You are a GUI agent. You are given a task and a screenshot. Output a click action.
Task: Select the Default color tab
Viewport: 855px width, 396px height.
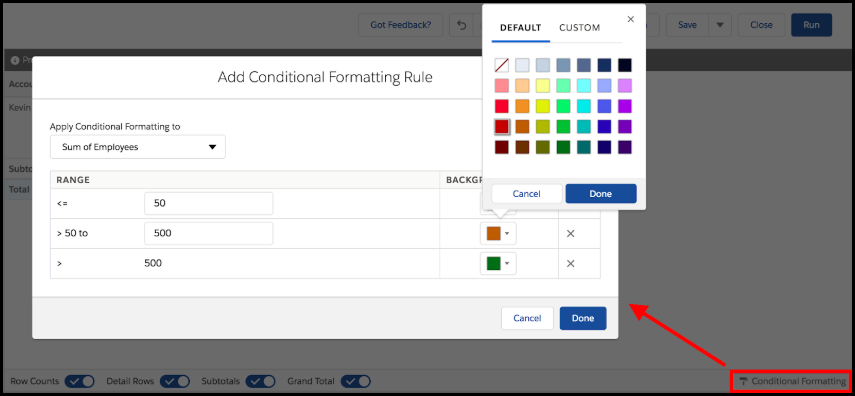click(521, 28)
